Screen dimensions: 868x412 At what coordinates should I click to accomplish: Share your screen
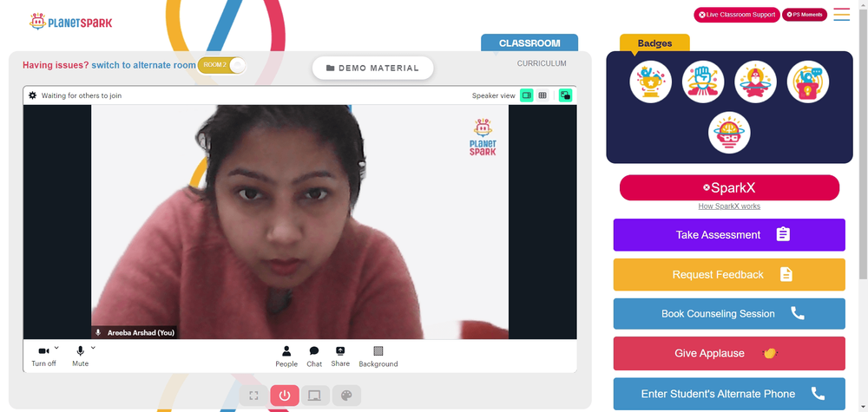point(340,356)
